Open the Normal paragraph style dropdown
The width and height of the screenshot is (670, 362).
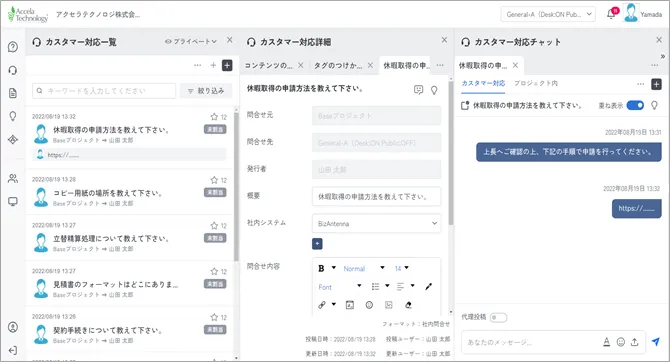364,268
